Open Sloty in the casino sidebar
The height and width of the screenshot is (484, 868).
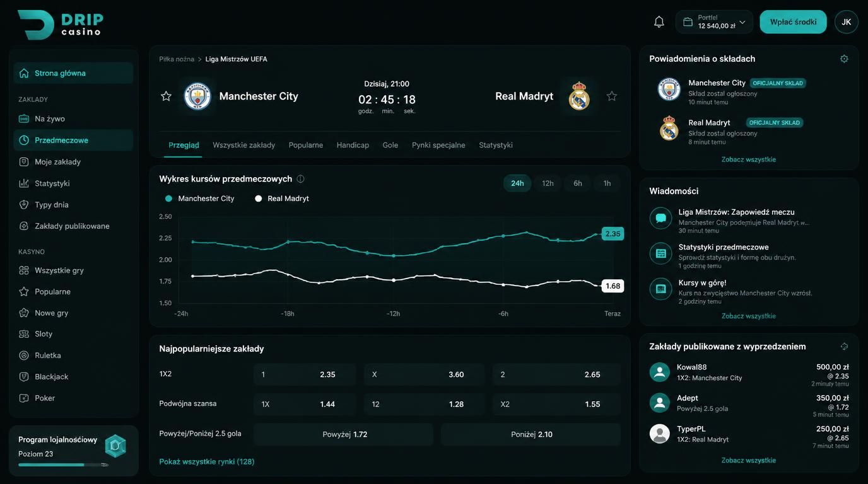[x=73, y=334]
